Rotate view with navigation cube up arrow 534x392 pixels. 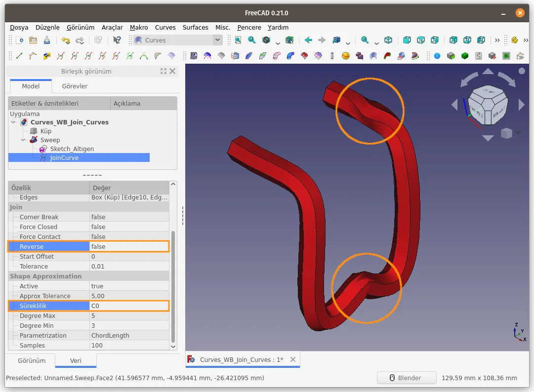point(488,71)
